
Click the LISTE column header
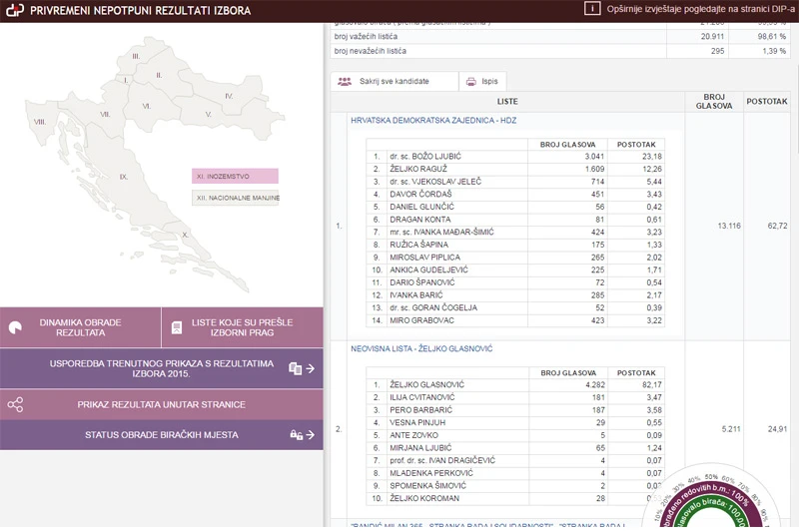[507, 101]
